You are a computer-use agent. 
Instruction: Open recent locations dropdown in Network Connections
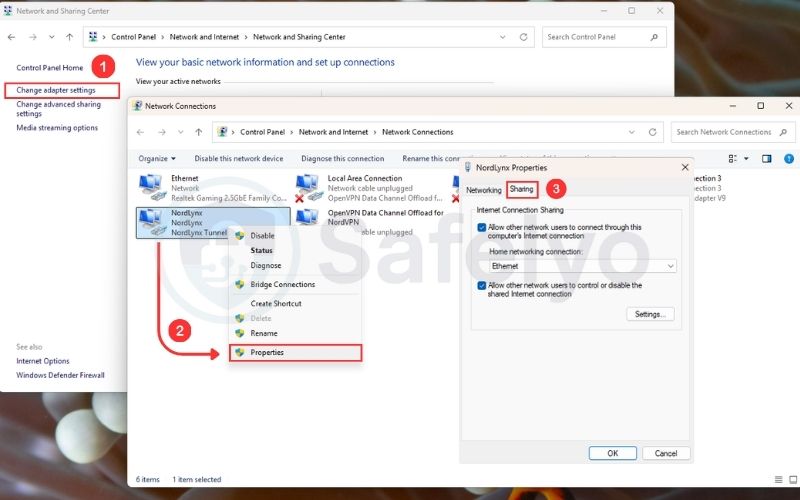pyautogui.click(x=181, y=132)
